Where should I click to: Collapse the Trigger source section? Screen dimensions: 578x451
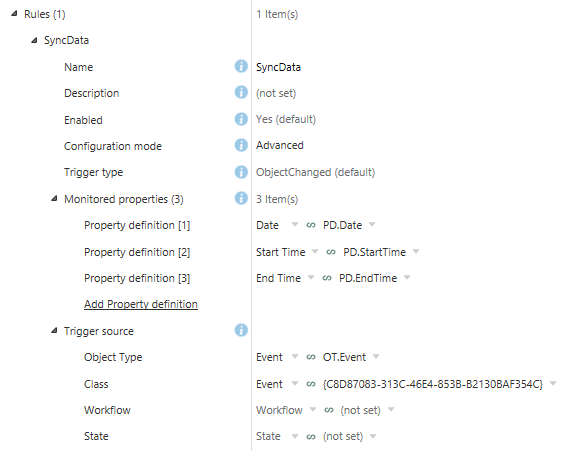click(x=54, y=330)
